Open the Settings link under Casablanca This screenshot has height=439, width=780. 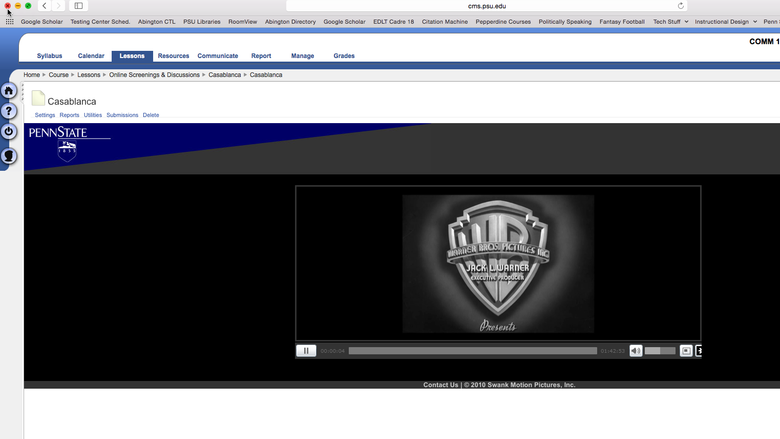click(45, 115)
